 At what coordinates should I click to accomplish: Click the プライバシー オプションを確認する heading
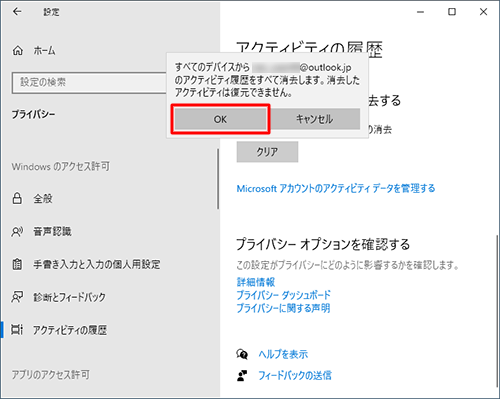point(323,244)
